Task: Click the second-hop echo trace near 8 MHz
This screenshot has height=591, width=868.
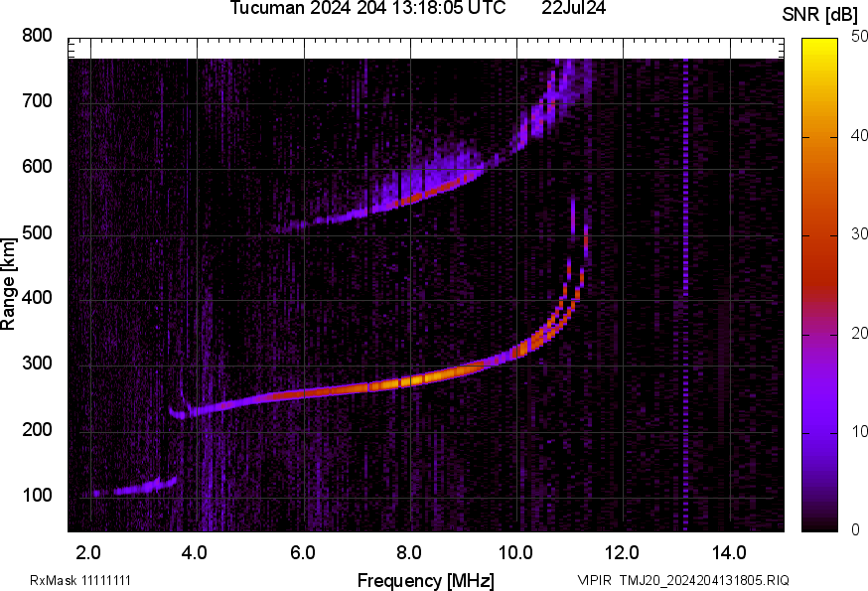Action: 411,198
